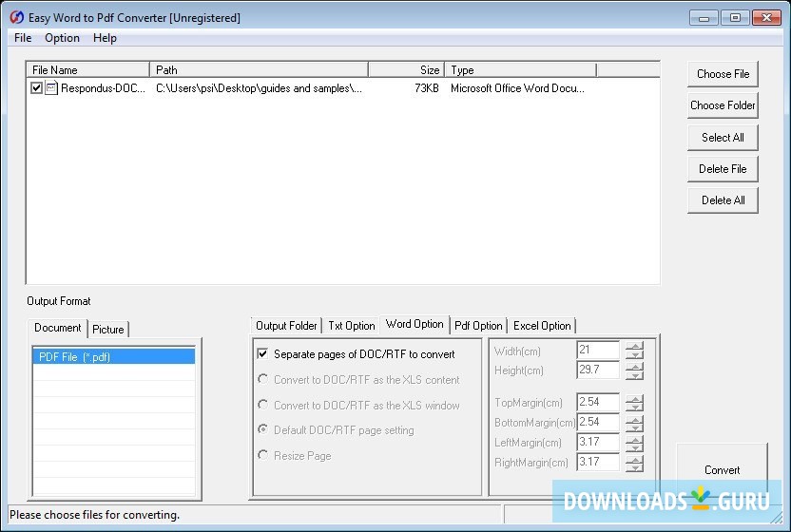Select Convert to DOC/RTF as the XLS content

coord(262,379)
